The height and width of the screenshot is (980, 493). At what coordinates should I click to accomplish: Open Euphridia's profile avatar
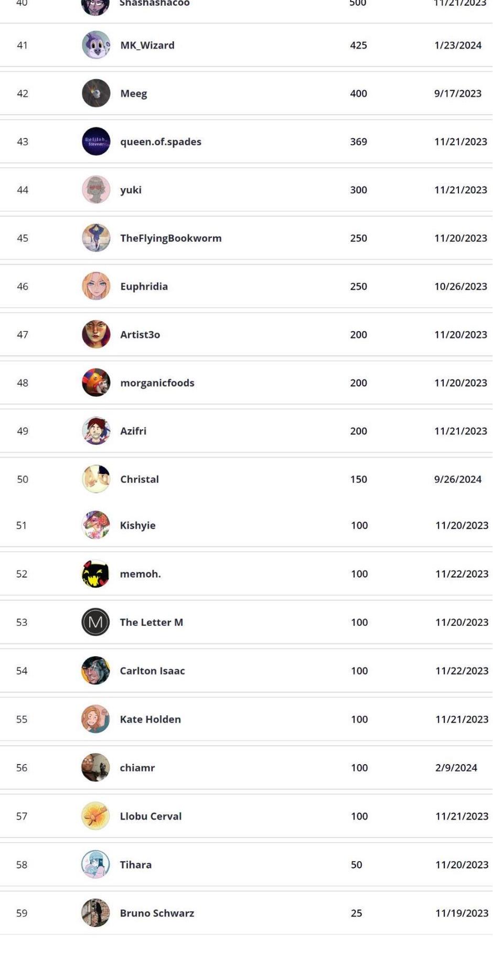tap(96, 286)
